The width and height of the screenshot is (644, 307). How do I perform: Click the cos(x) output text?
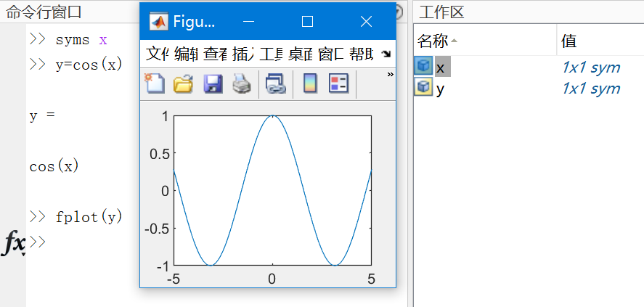[x=54, y=166]
